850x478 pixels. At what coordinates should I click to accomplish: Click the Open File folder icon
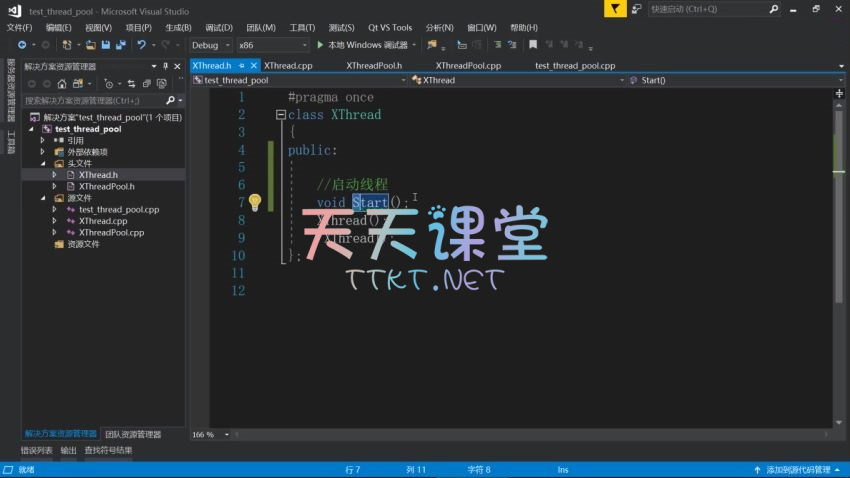click(x=90, y=45)
